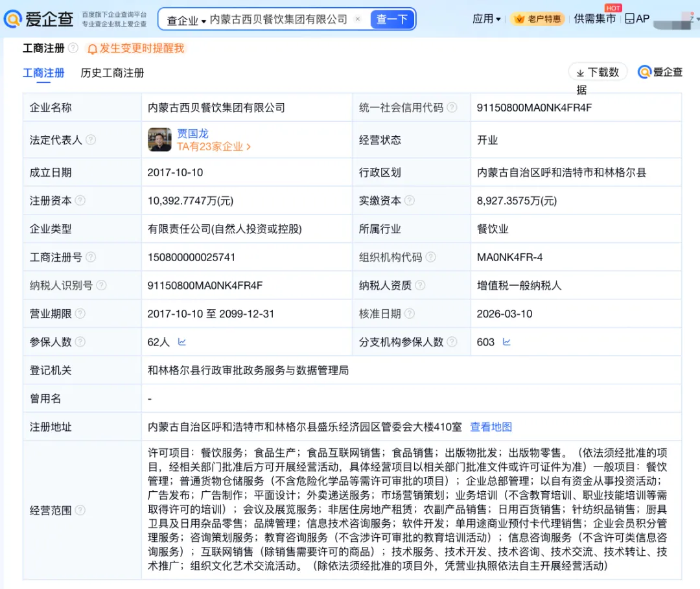Open 供需集市 in the top navigation
700x589 pixels.
tap(594, 19)
